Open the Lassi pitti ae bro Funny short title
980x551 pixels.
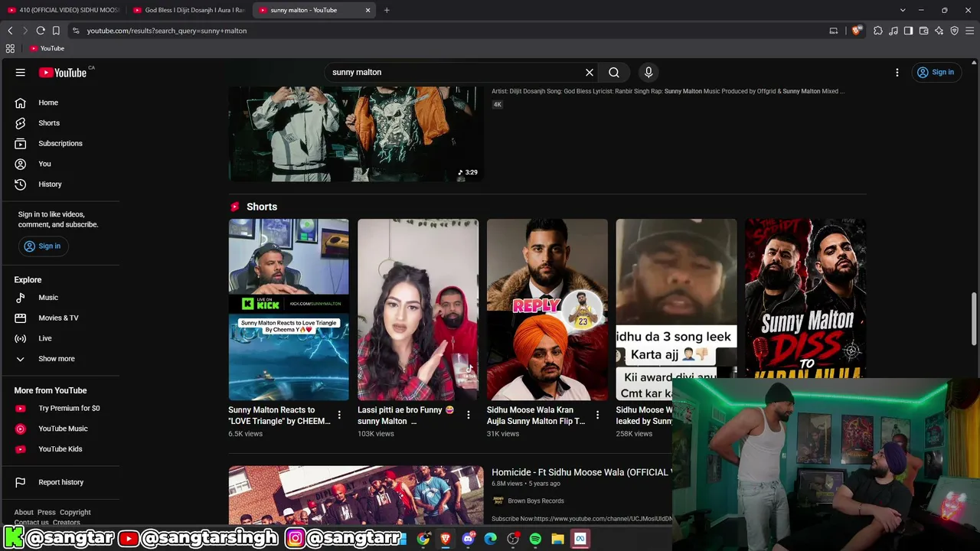[x=407, y=416]
